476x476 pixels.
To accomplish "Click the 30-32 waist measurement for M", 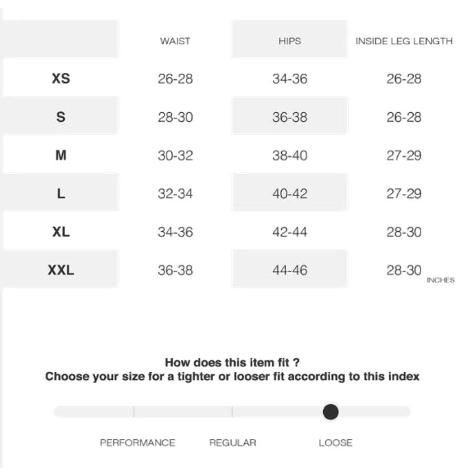I will [x=175, y=156].
